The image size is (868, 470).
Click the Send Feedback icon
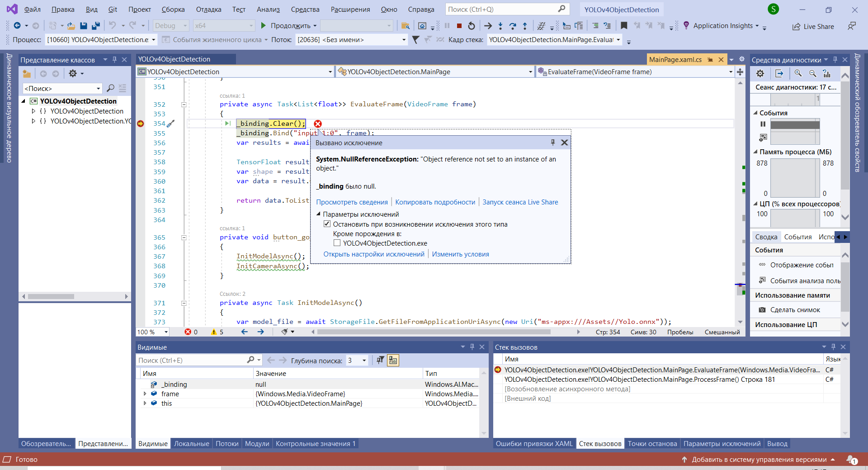[x=852, y=26]
